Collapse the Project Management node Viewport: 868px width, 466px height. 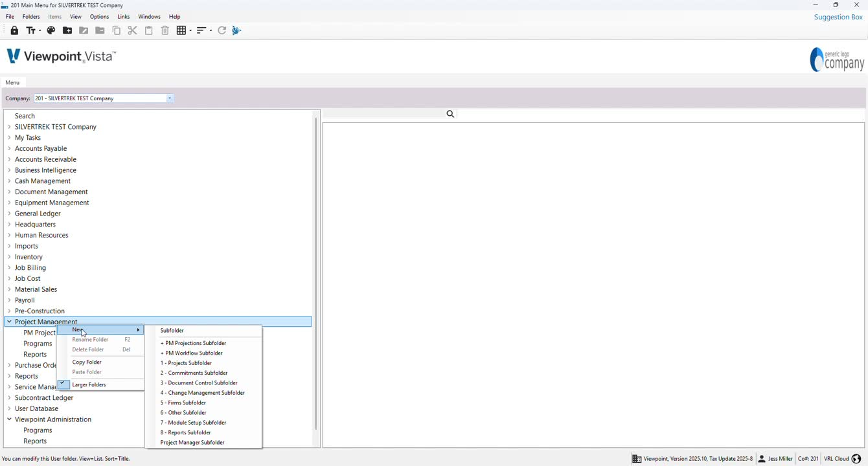point(9,322)
